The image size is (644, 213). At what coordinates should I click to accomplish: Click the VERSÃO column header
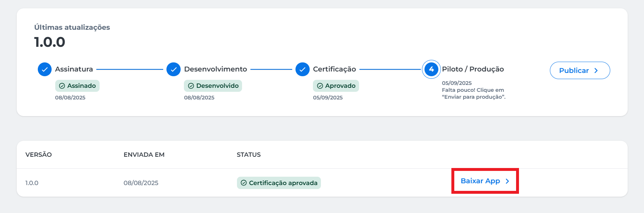(39, 155)
